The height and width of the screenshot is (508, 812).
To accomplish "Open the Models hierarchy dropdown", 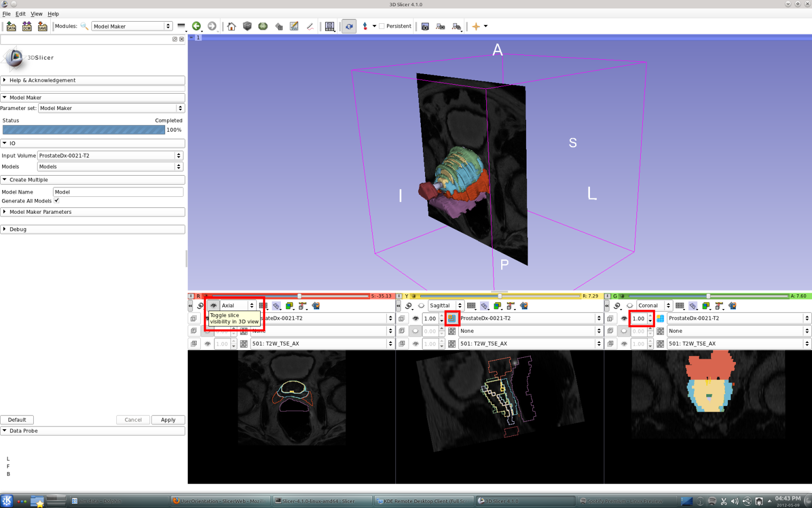I will (110, 167).
